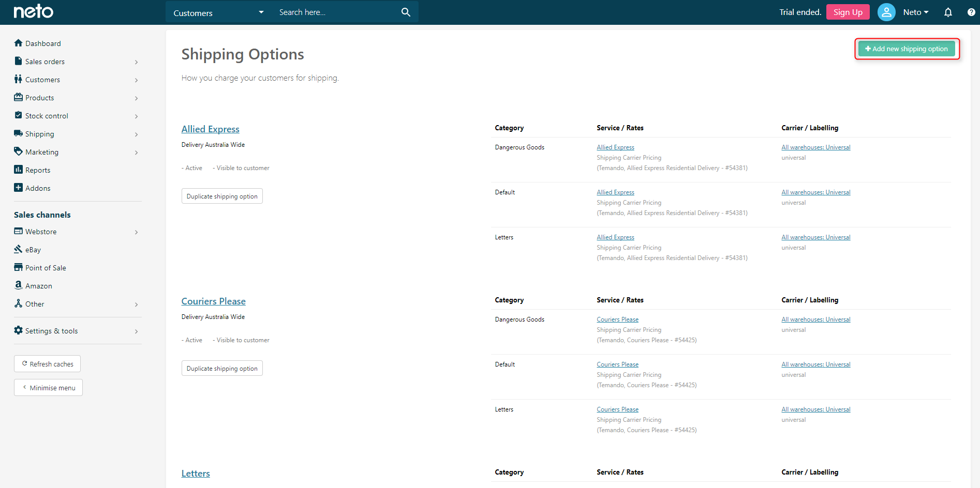Open Addons in the sidebar

coord(38,188)
